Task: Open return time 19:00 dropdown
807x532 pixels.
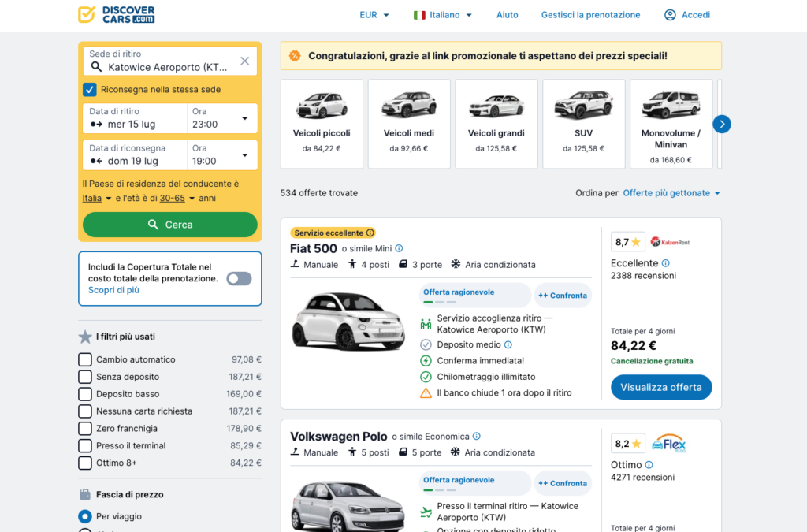Action: (221, 154)
